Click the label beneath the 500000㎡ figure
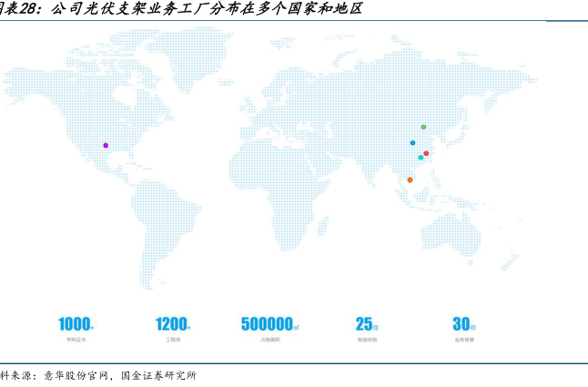The height and width of the screenshot is (387, 588). pyautogui.click(x=270, y=340)
